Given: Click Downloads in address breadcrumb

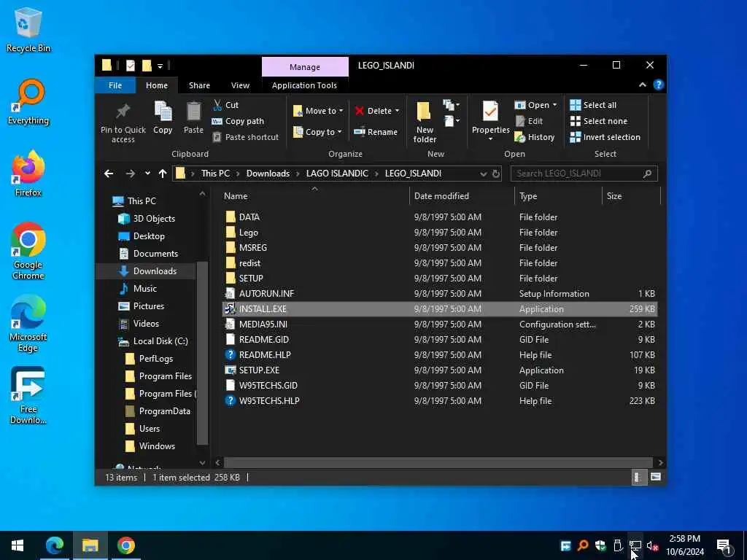Looking at the screenshot, I should pos(268,174).
